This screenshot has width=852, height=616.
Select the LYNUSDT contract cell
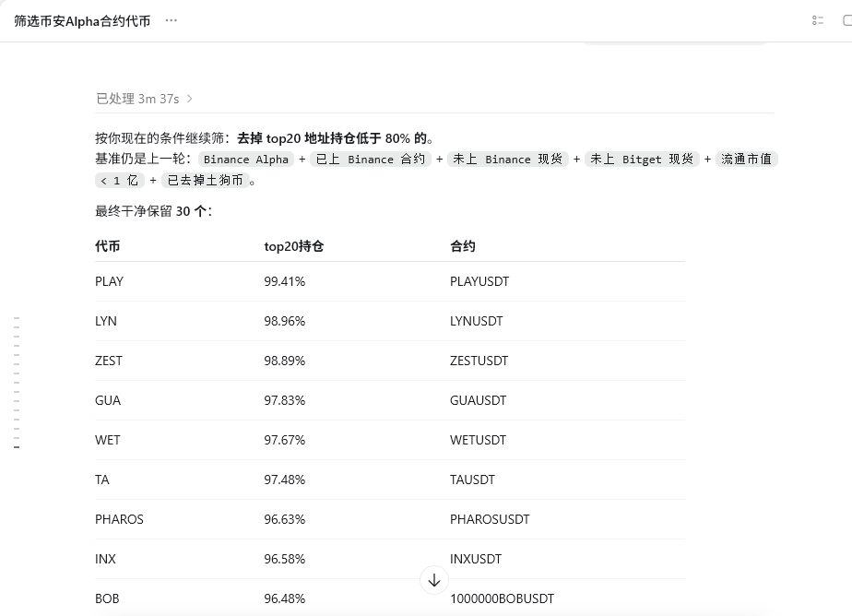(477, 321)
